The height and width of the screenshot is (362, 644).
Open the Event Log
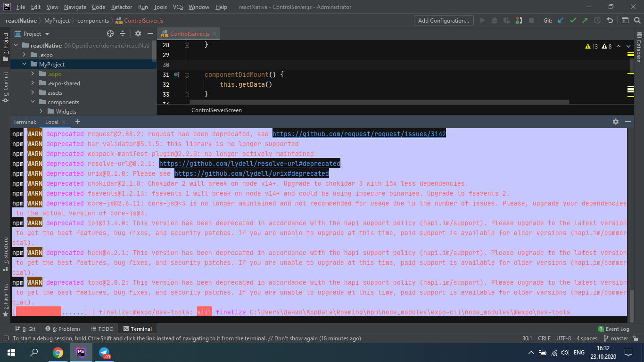click(x=613, y=329)
